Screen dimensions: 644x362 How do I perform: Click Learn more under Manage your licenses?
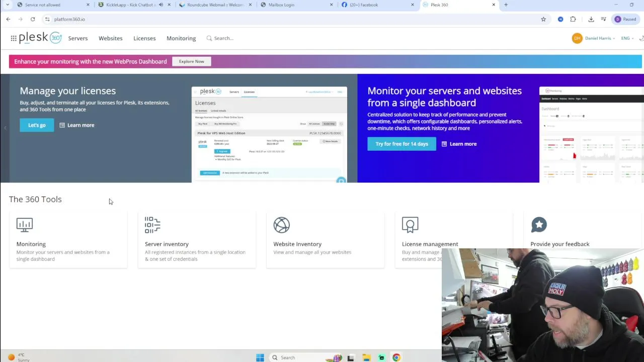pyautogui.click(x=77, y=125)
